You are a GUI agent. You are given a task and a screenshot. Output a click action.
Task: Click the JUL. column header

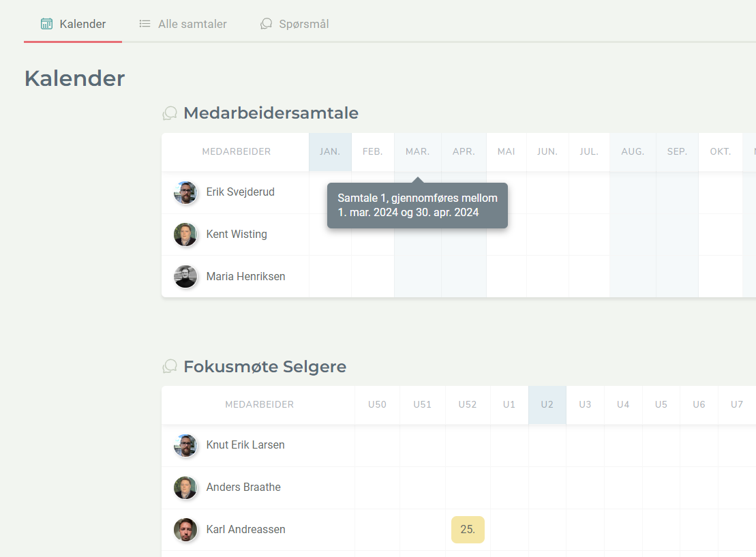tap(589, 152)
